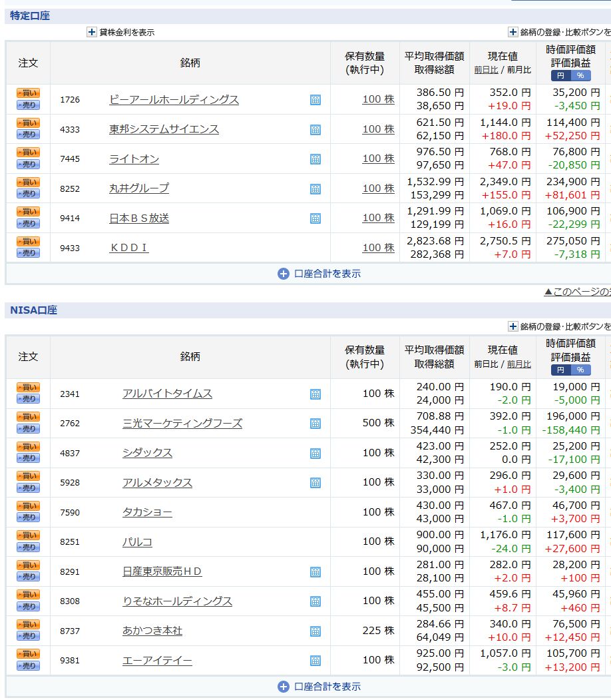The height and width of the screenshot is (700, 611).
Task: Sell エーアイテイー shares
Action: point(28,665)
